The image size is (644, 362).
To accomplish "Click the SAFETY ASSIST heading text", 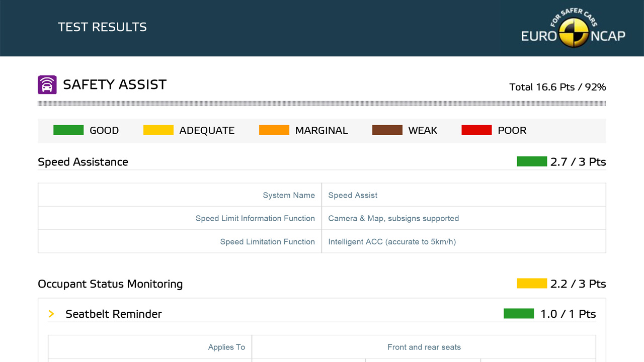I will coord(115,84).
